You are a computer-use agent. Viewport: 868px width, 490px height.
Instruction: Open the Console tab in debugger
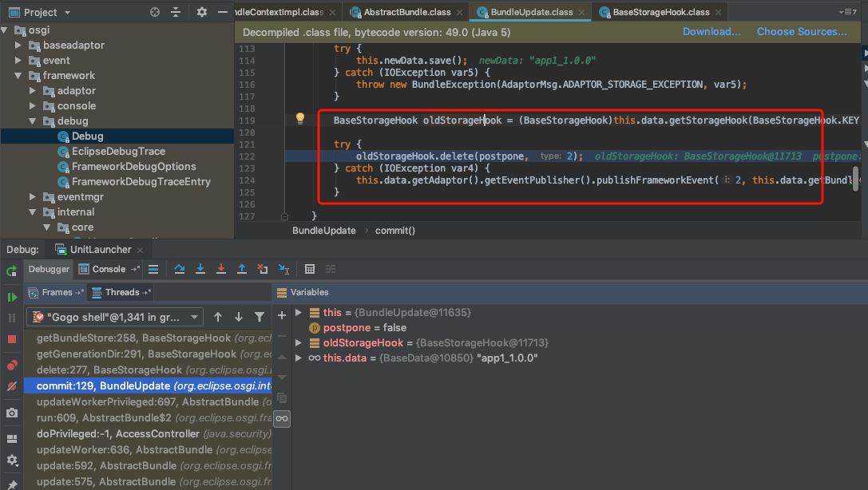[109, 269]
